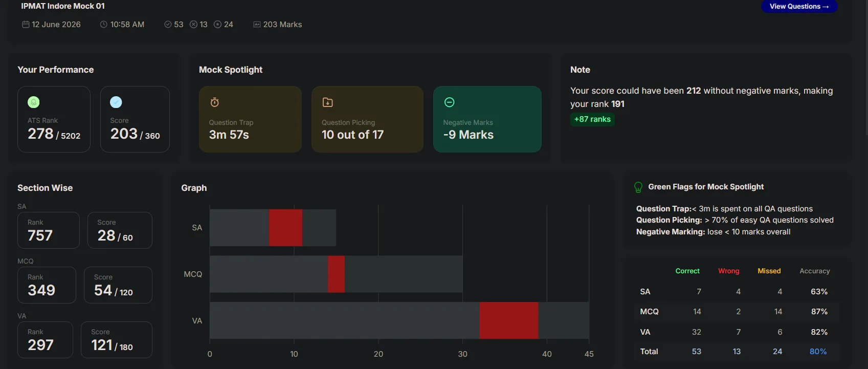Select the Question Trap 3m 57s card
The image size is (868, 369).
click(x=250, y=119)
